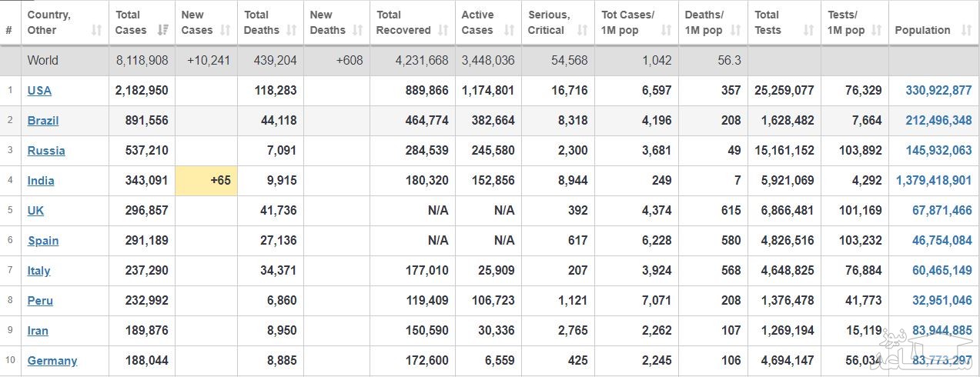Click Total Recovered sort arrows icon
The width and height of the screenshot is (980, 377).
[443, 31]
